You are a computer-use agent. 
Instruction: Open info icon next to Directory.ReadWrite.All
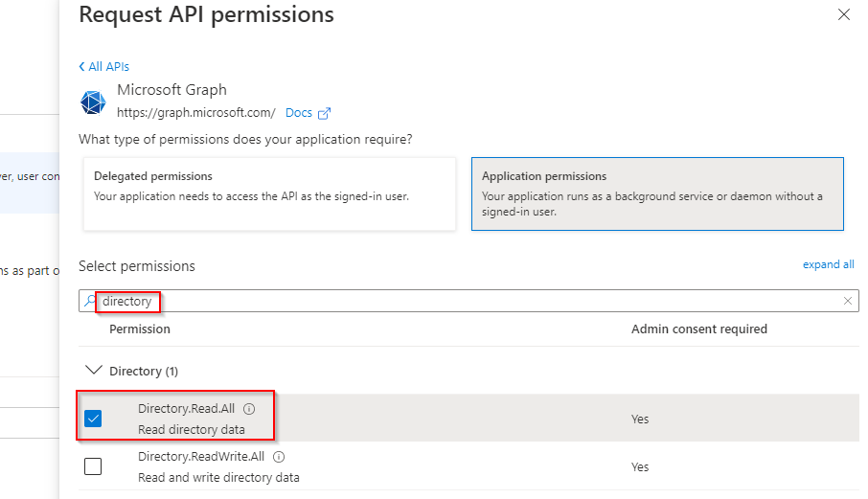click(280, 457)
